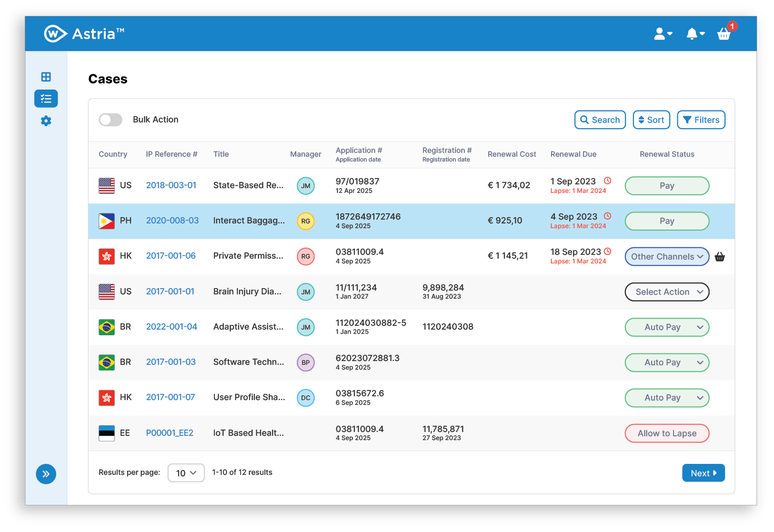The height and width of the screenshot is (532, 774).
Task: Open case link 2020-008-03
Action: [x=172, y=221]
